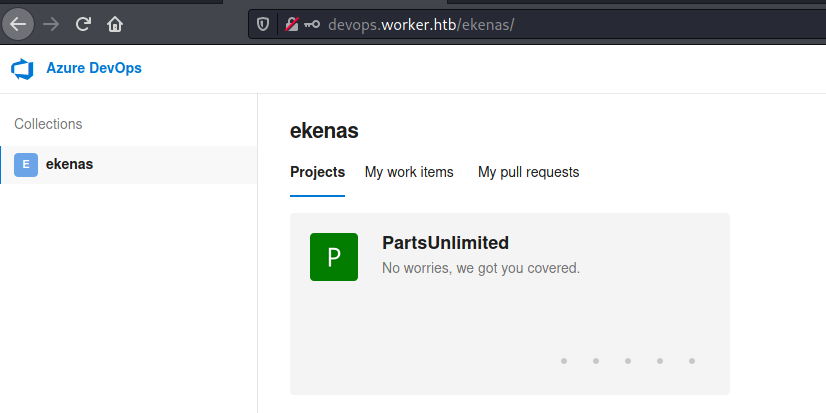The width and height of the screenshot is (826, 413).
Task: Open the Azure DevOps title link
Action: [94, 68]
